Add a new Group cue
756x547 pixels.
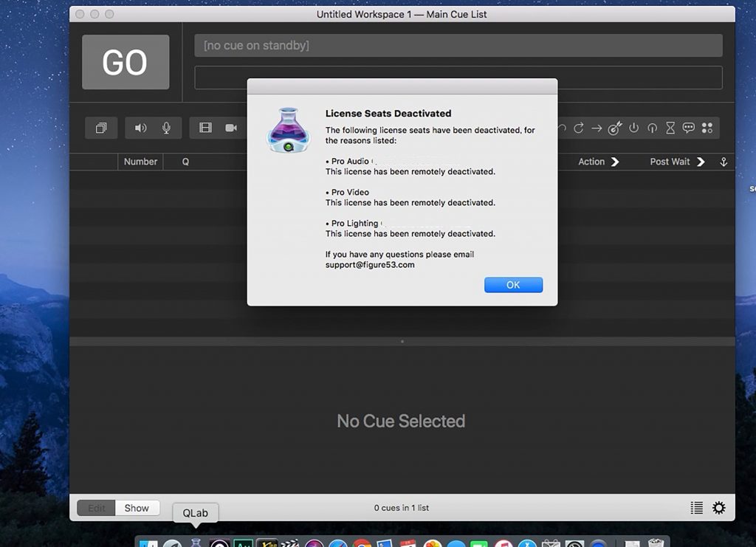101,128
